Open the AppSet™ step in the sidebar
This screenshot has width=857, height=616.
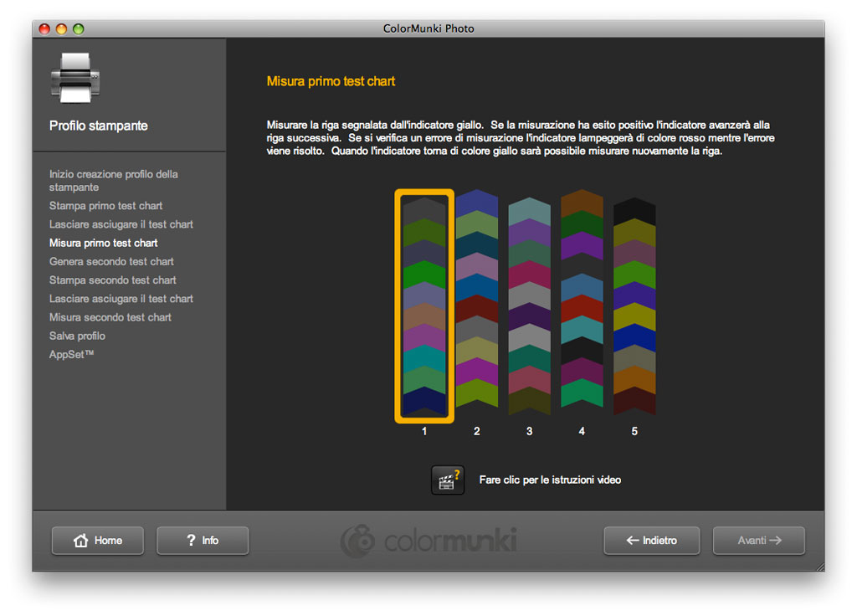[71, 355]
